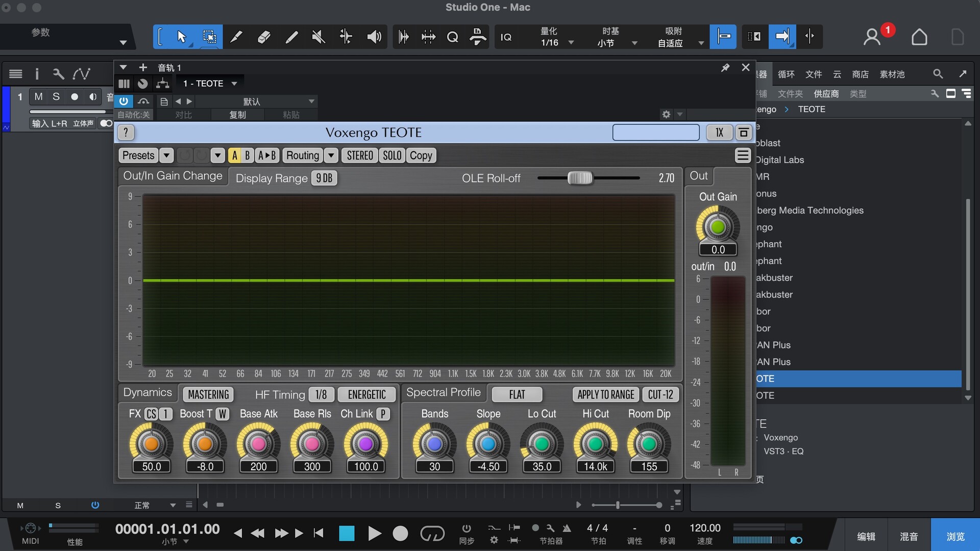Screen dimensions: 980x551
Task: Click the APPLY TO RANGE button
Action: [x=606, y=394]
